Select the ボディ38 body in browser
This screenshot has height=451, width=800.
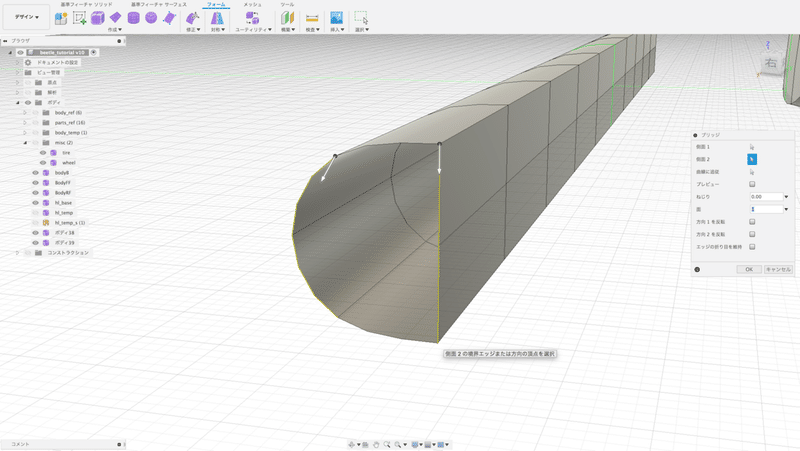coord(65,233)
